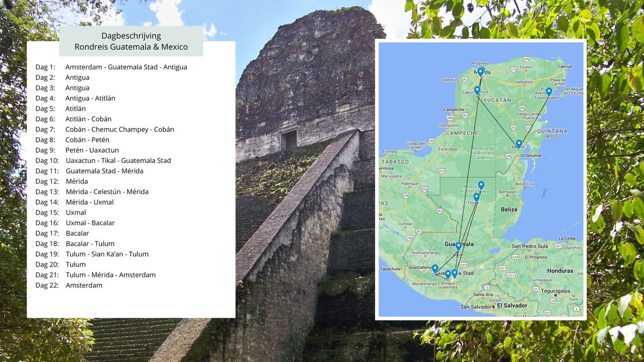Click the map pin at Mérida
644x362 pixels.
point(480,72)
